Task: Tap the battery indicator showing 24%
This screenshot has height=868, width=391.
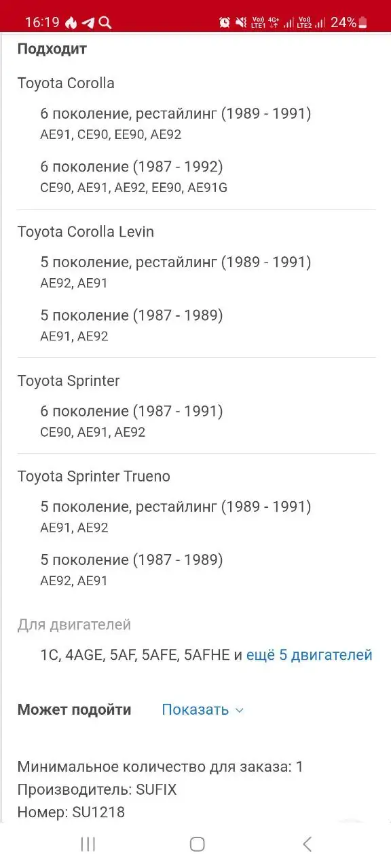Action: (350, 22)
